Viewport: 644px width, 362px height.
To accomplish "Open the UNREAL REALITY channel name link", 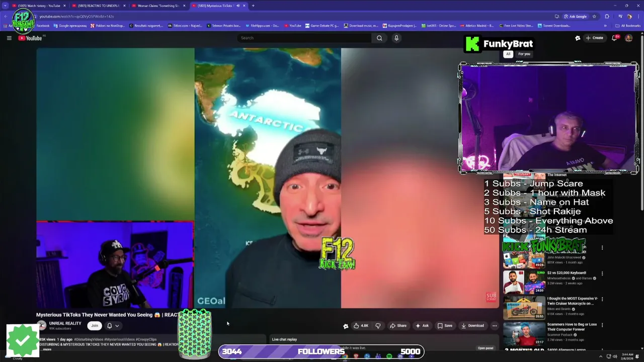I will 65,323.
